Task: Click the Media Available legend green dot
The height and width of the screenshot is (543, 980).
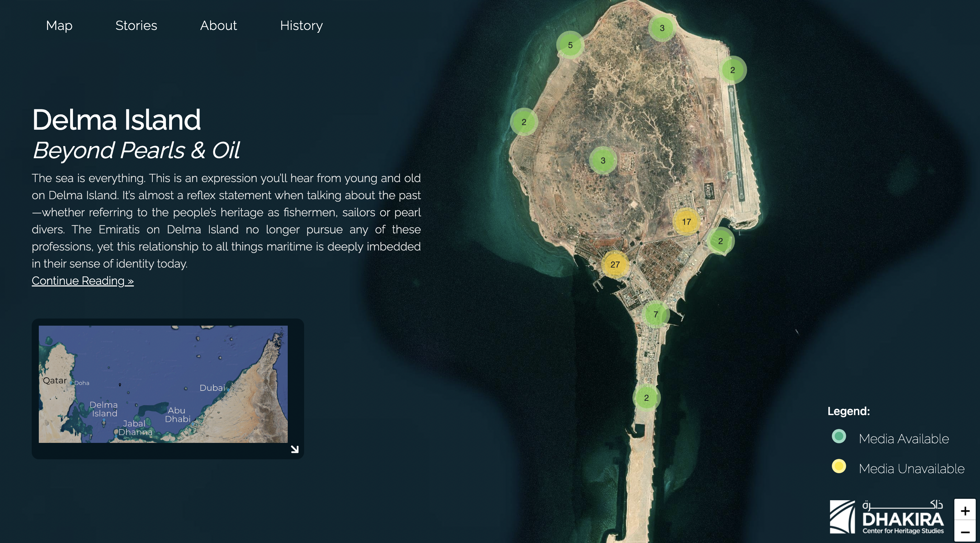Action: coord(839,436)
